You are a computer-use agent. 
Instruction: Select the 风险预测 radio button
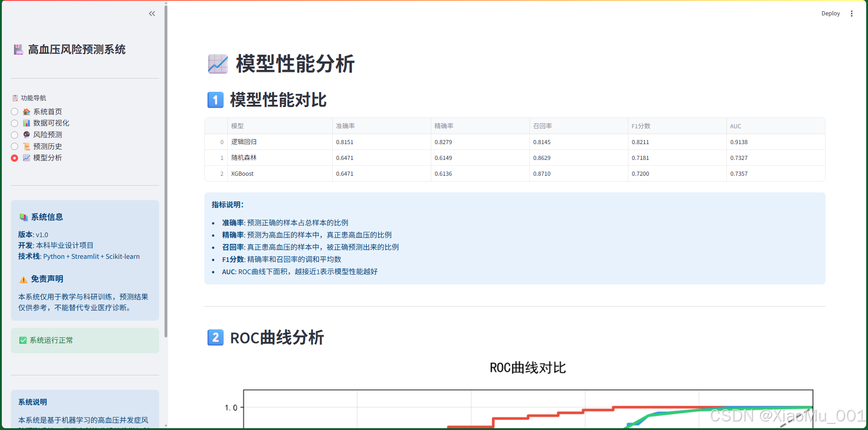14,135
